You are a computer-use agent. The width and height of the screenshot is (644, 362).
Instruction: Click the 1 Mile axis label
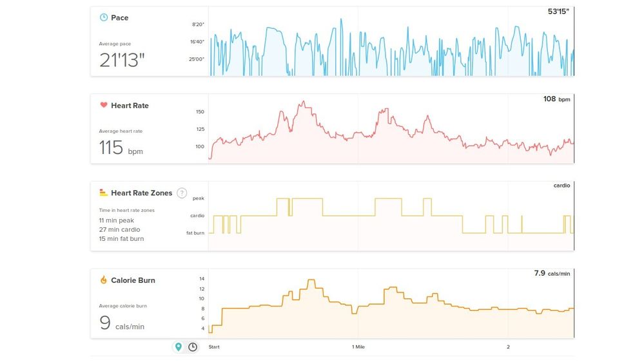pos(358,347)
